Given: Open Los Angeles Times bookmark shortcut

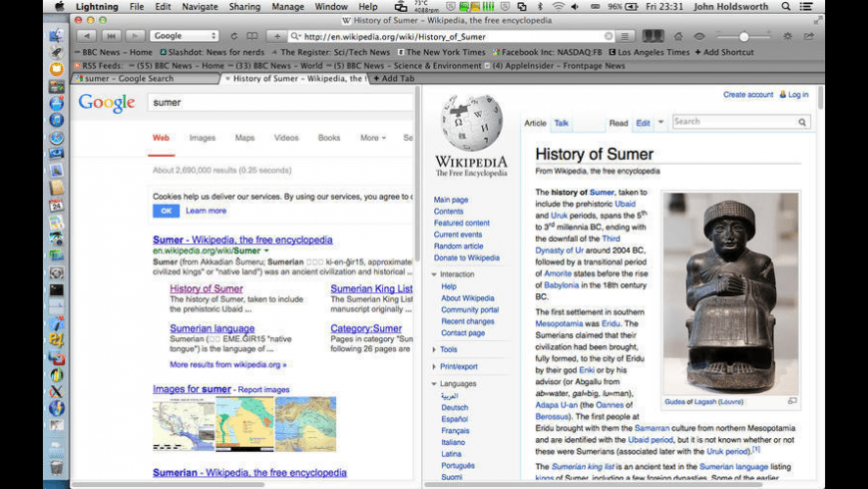Looking at the screenshot, I should click(650, 52).
